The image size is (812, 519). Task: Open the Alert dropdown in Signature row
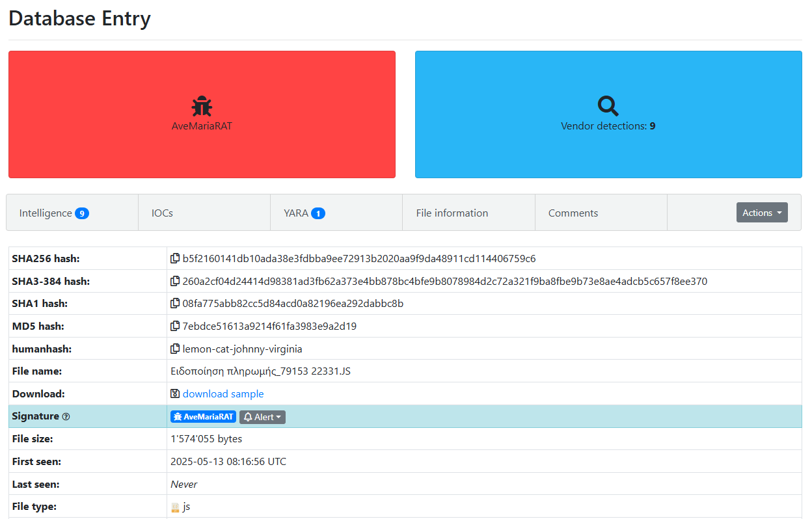point(262,417)
